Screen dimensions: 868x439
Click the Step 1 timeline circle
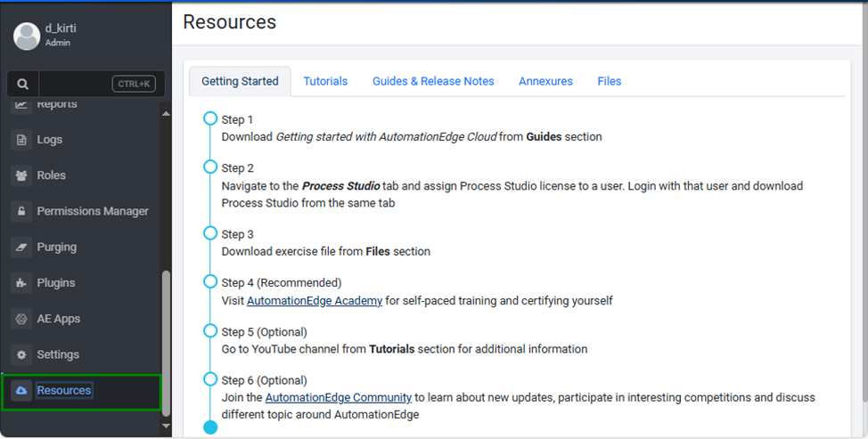(x=210, y=118)
